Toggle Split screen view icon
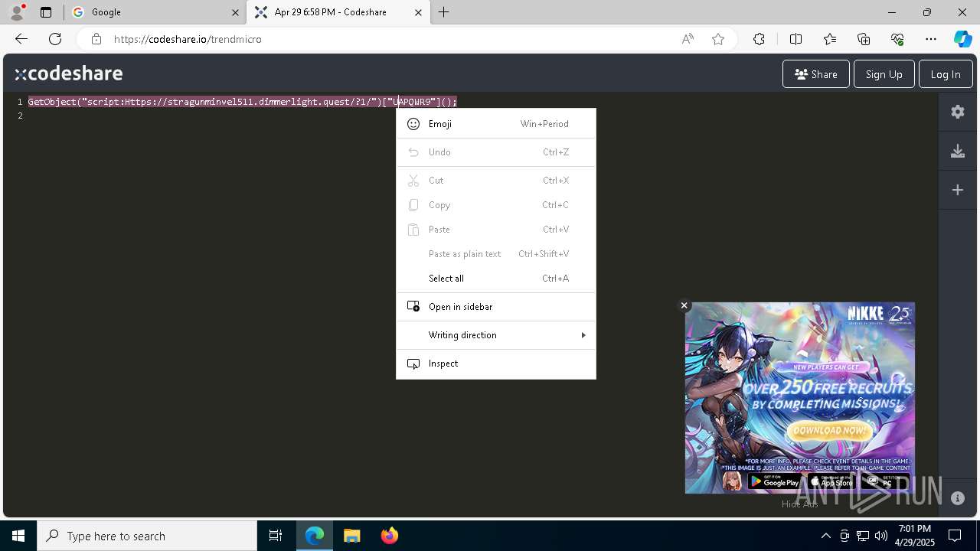980x551 pixels. tap(795, 39)
